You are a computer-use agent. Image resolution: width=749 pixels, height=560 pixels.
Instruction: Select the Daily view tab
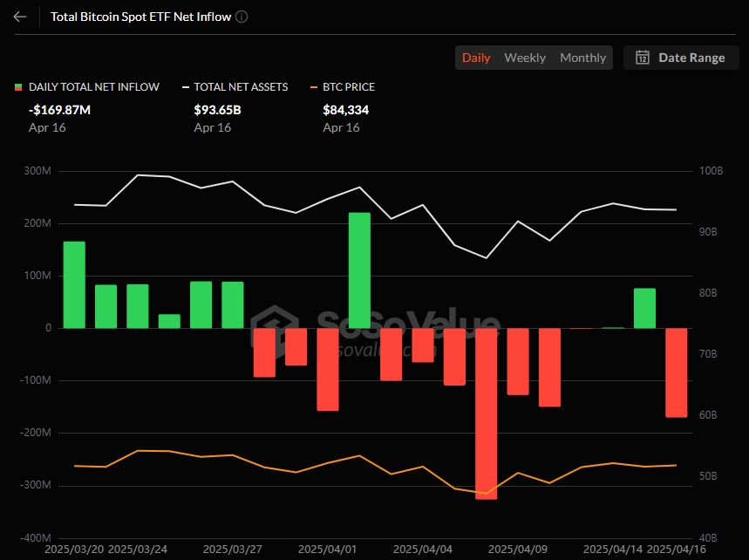coord(476,58)
